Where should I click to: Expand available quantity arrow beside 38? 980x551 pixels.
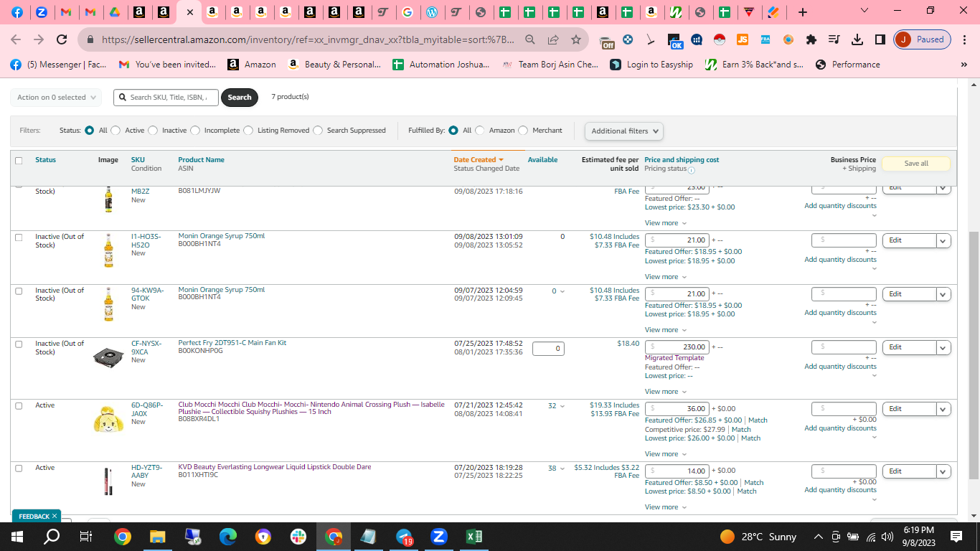(562, 468)
